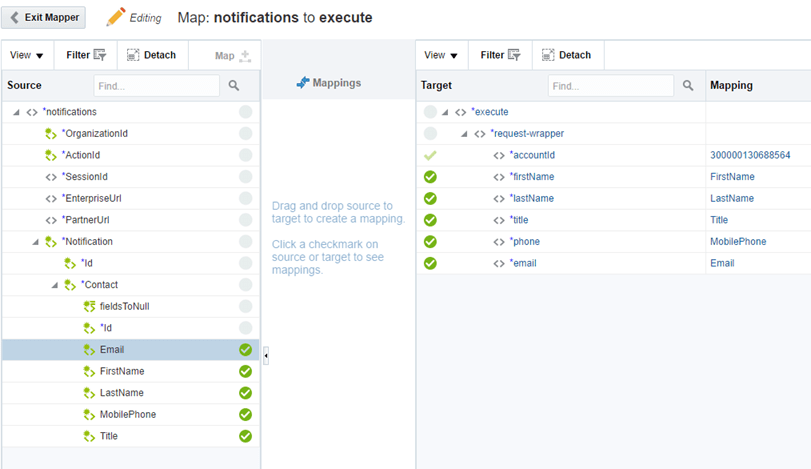
Task: Click the Filter icon in Source toolbar
Action: pyautogui.click(x=100, y=55)
